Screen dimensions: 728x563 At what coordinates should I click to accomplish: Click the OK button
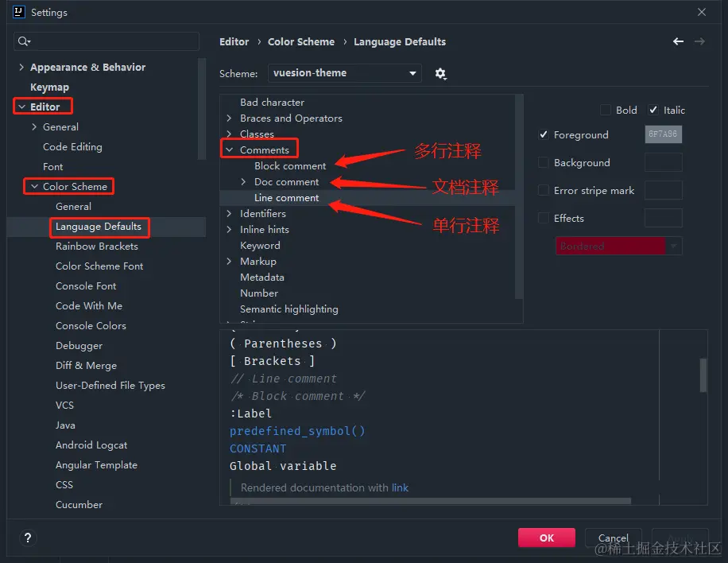547,538
